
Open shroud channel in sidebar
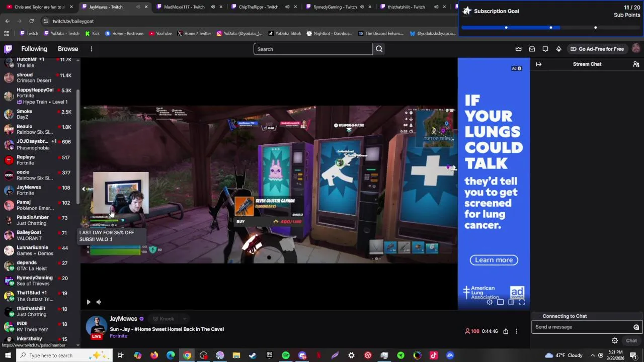pos(39,77)
